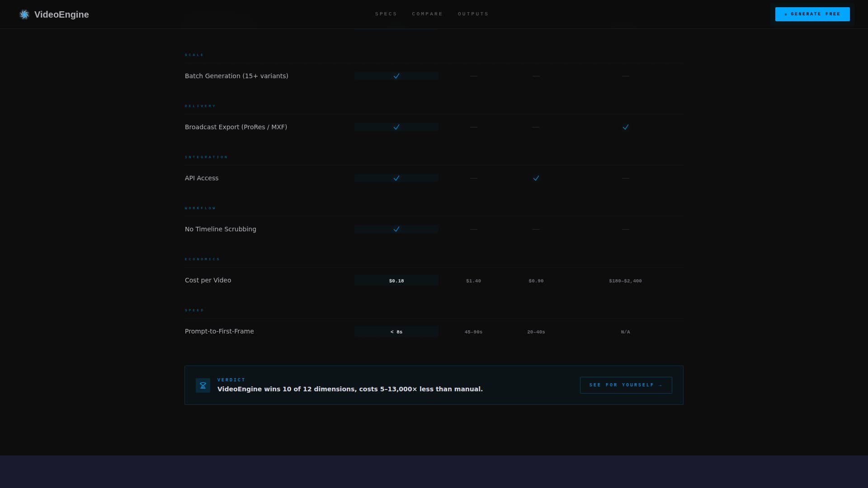Image resolution: width=868 pixels, height=488 pixels.
Task: Select the 'Broadcast Export (ProRes / MXF)' label
Action: click(236, 127)
